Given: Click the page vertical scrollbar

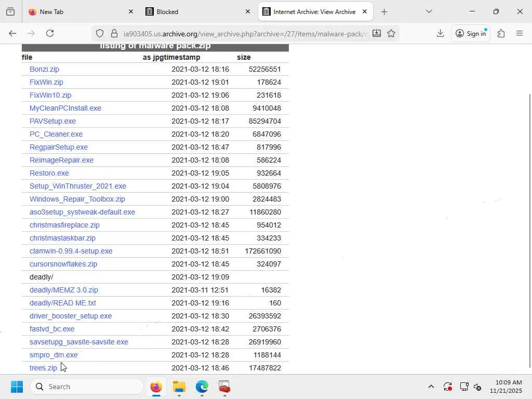Looking at the screenshot, I should pyautogui.click(x=529, y=231).
